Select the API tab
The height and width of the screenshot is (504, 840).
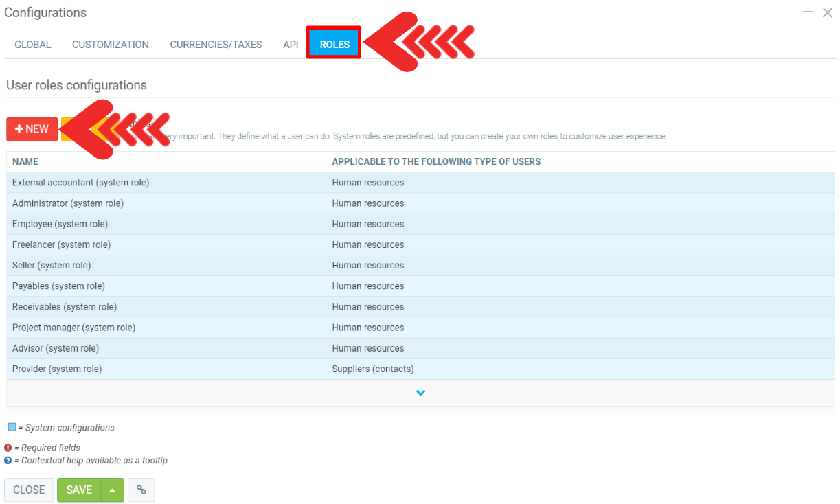point(291,45)
